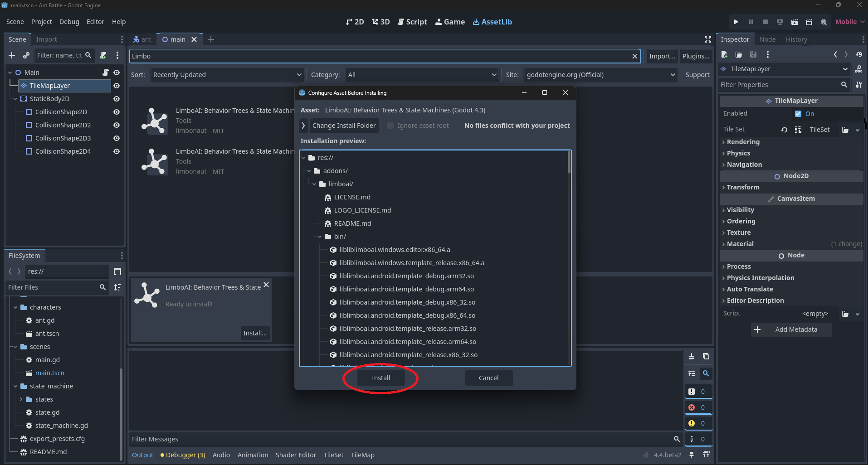Screen dimensions: 868x465
Task: Switch to the 3D workspace
Action: click(381, 22)
